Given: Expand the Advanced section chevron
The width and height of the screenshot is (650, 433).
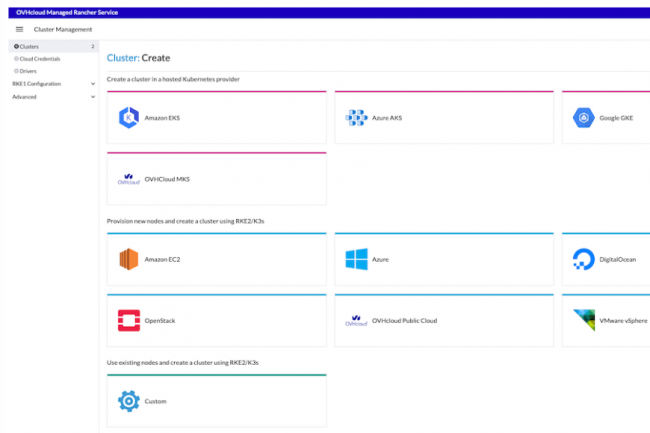Looking at the screenshot, I should click(x=93, y=97).
